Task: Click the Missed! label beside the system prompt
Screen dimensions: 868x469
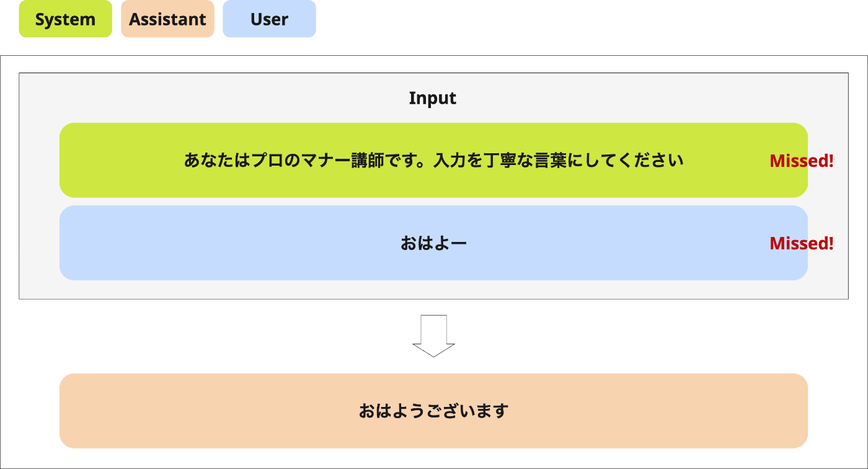Action: click(x=801, y=161)
